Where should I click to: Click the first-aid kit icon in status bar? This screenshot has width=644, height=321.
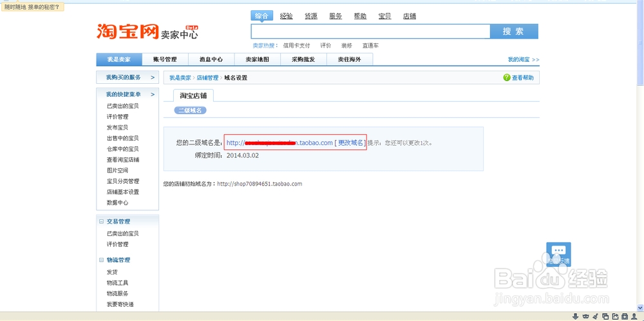coord(625,316)
